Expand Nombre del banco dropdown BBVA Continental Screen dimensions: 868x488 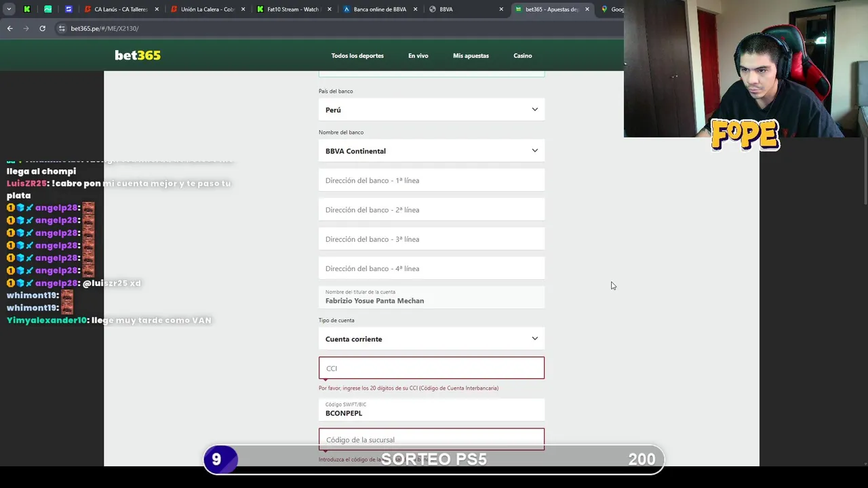click(x=431, y=151)
